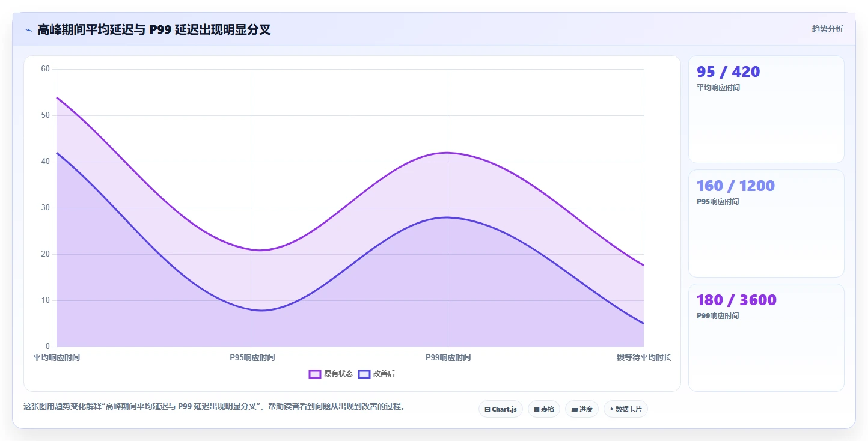868x441 pixels.
Task: Select the Chart.js tag chip
Action: tap(501, 409)
